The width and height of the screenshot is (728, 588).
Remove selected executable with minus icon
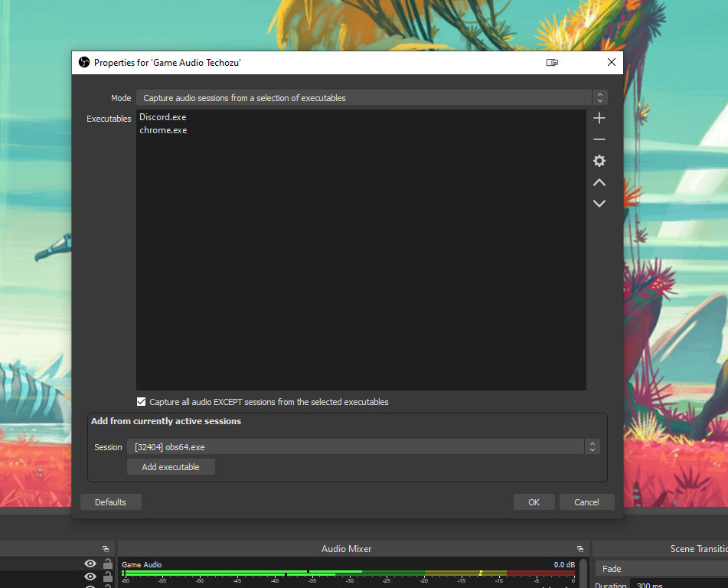pos(599,139)
